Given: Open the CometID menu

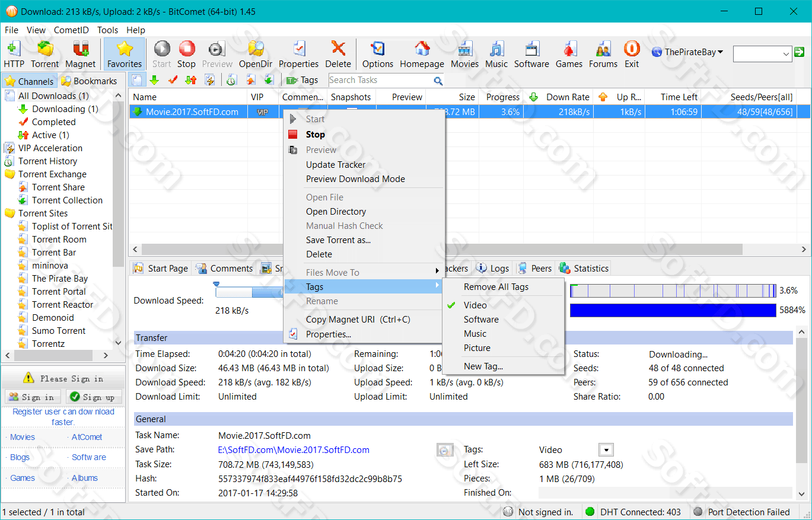Looking at the screenshot, I should click(71, 30).
